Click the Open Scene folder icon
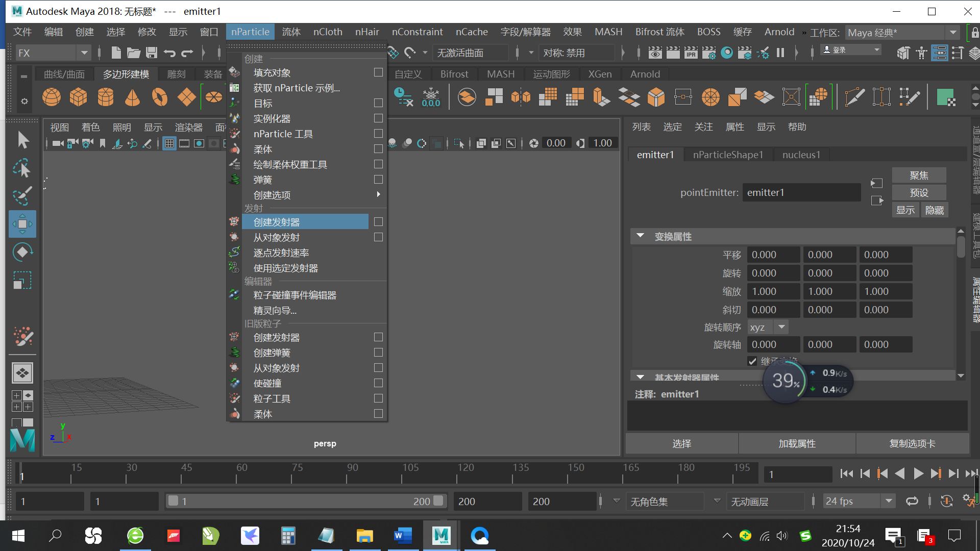The height and width of the screenshot is (551, 980). click(134, 53)
